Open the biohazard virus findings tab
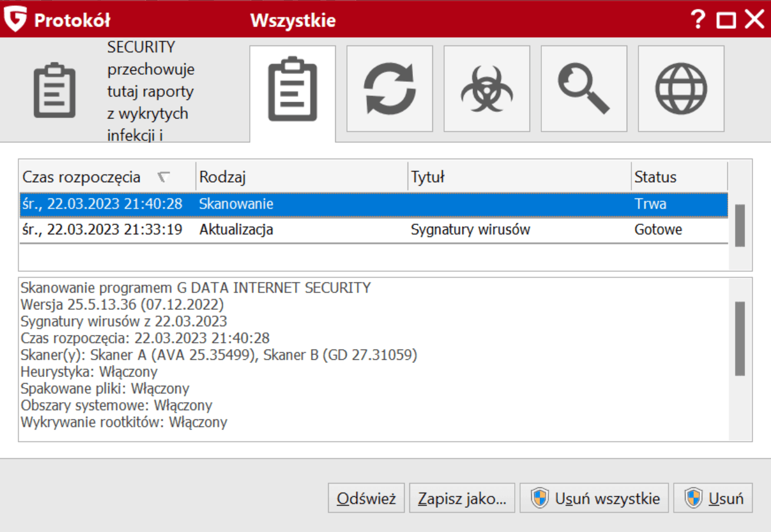This screenshot has height=532, width=771. [x=487, y=89]
